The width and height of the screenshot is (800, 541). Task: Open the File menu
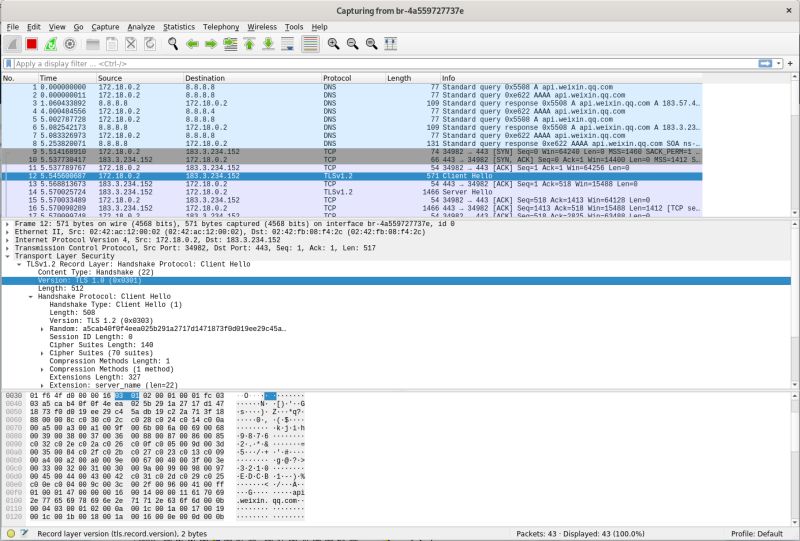click(x=13, y=27)
